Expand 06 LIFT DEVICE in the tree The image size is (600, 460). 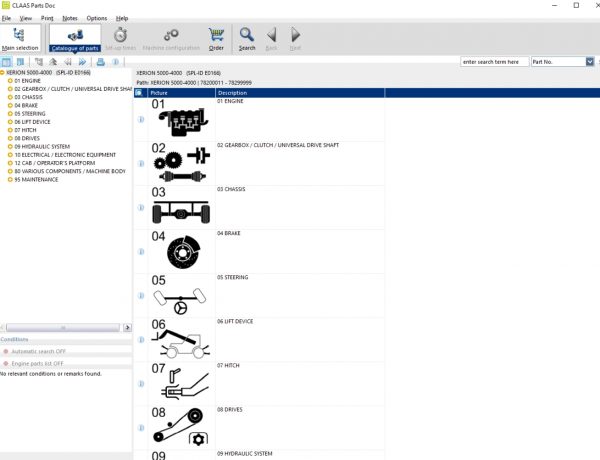[10, 122]
